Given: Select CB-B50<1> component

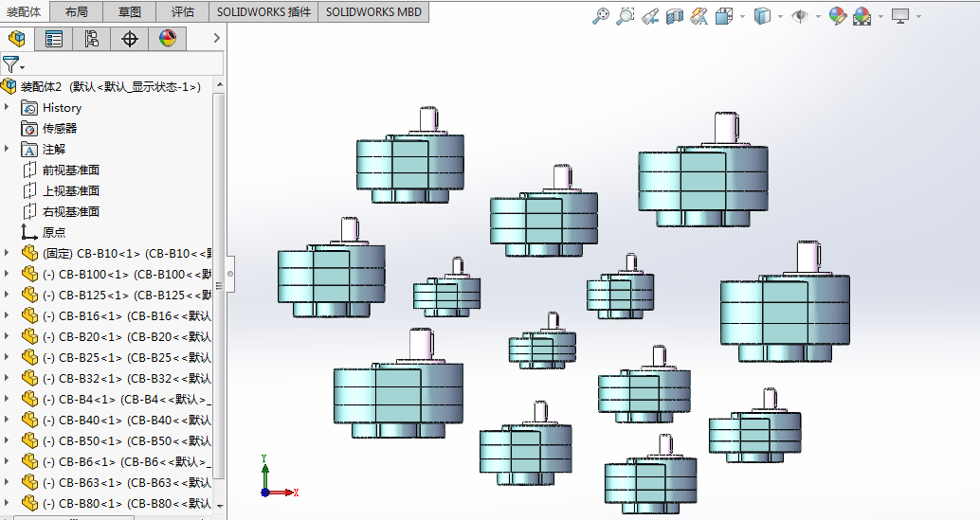Looking at the screenshot, I should (126, 440).
